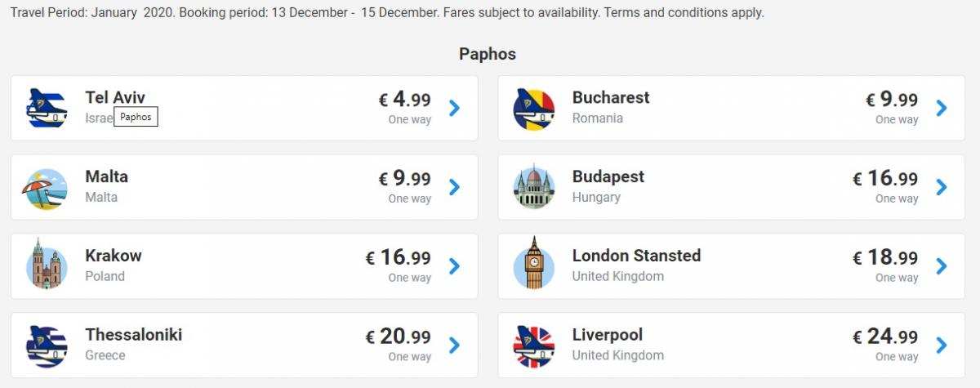
Task: Open the Krakow fare chevron arrow
Action: (455, 266)
